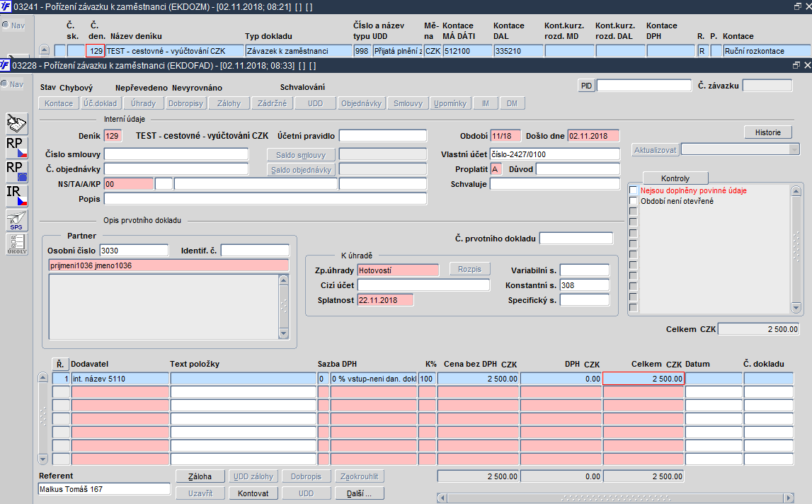Viewport: 812px width, 504px height.
Task: Open the Upomínky tab button
Action: (x=450, y=103)
